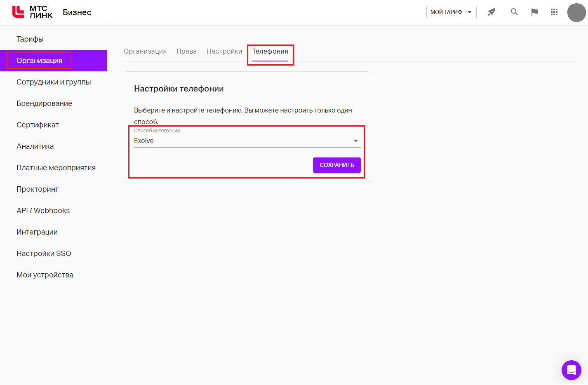
Task: Open search with the magnifier icon
Action: pos(514,12)
